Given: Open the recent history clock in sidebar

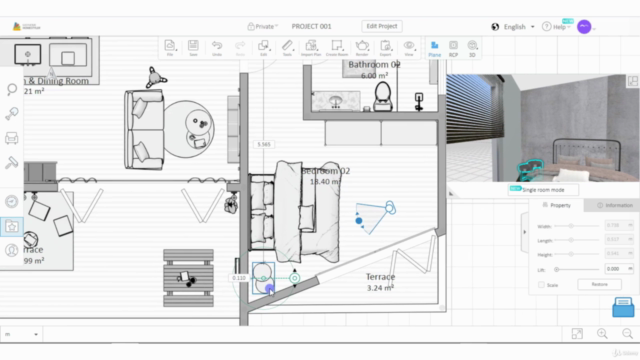Looking at the screenshot, I should pos(11,201).
